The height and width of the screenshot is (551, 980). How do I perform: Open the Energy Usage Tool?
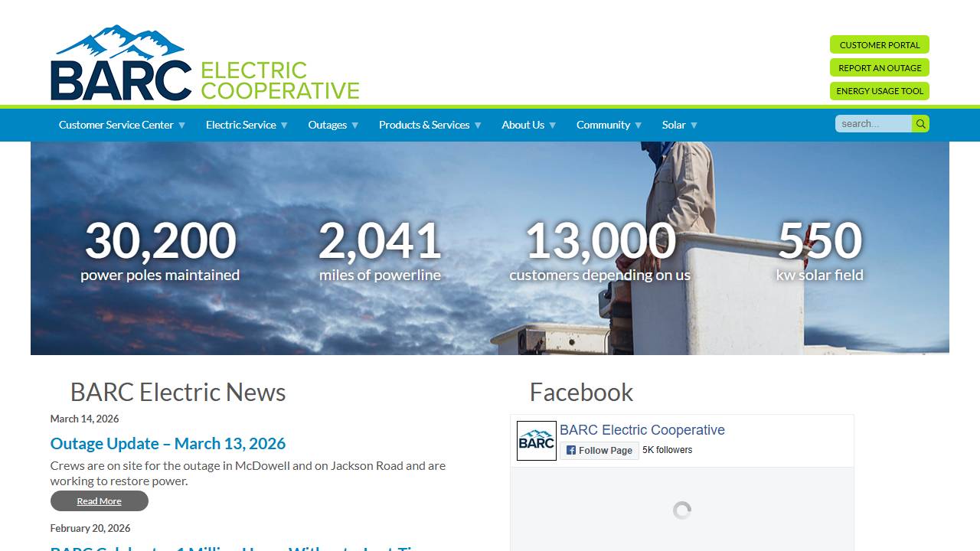click(879, 90)
